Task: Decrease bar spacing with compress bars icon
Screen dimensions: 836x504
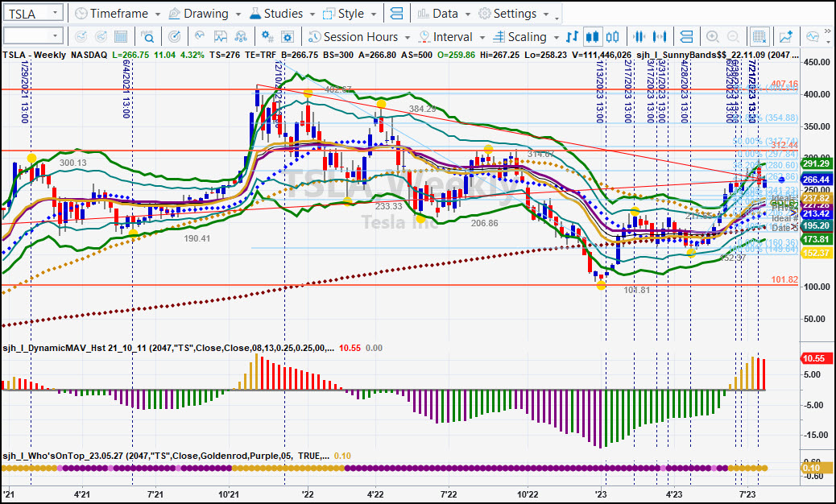Action: pyautogui.click(x=639, y=37)
